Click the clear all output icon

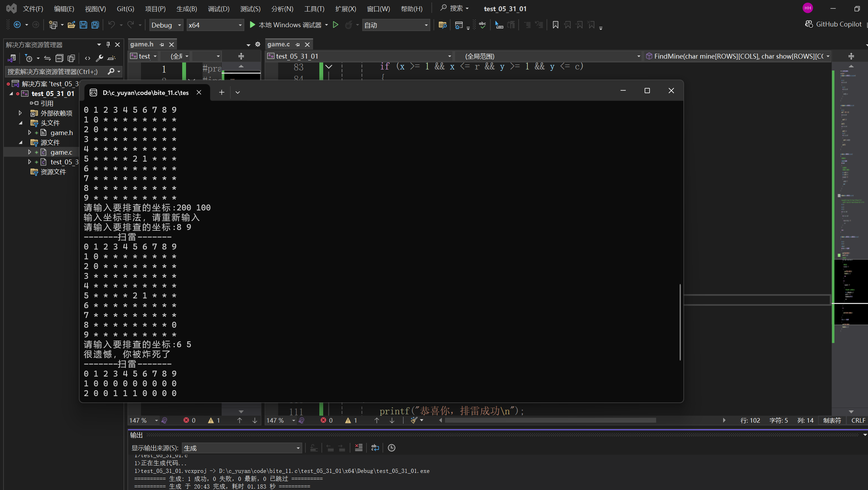[358, 448]
